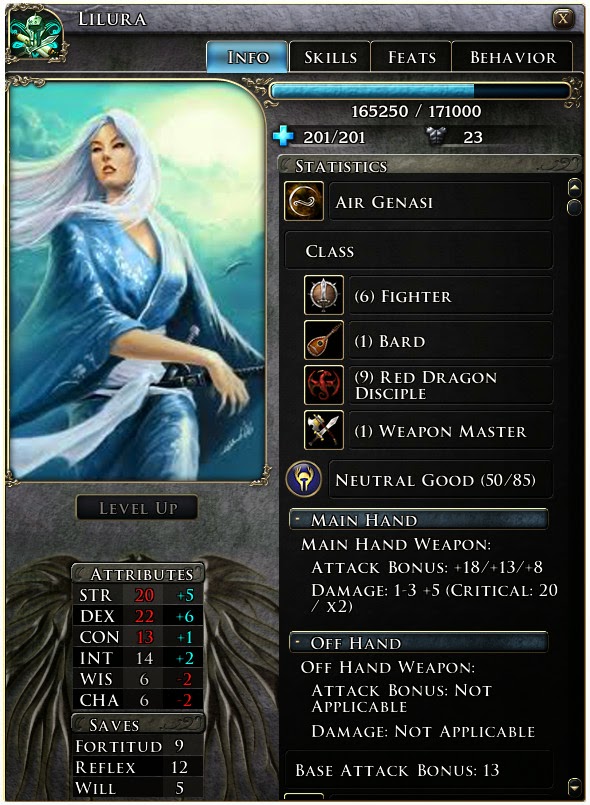Click the Weapon Master crossed-weapons icon
Image resolution: width=590 pixels, height=805 pixels.
323,430
